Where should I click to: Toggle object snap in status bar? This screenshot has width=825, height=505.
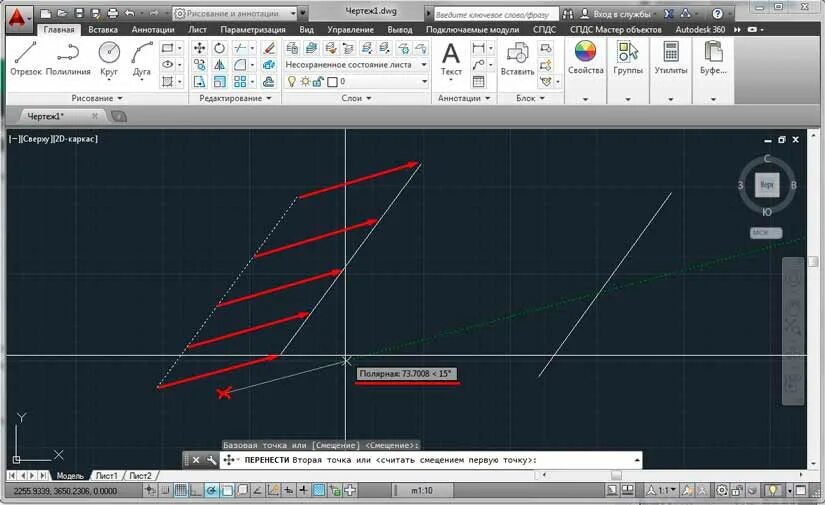pyautogui.click(x=227, y=491)
